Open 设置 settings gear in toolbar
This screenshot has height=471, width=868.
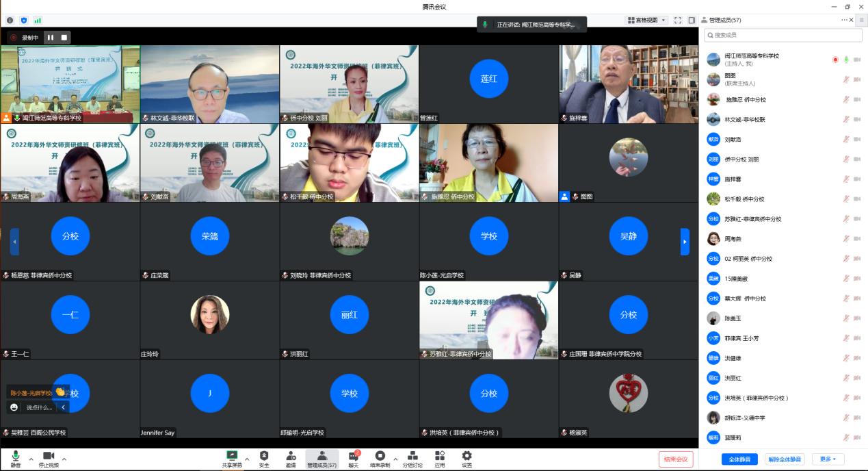(466, 458)
